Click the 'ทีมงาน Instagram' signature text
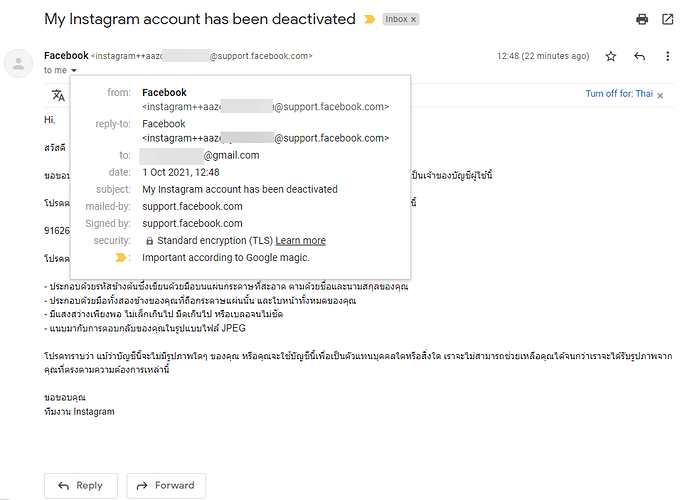Viewport: 682px width, 500px height. (x=79, y=412)
